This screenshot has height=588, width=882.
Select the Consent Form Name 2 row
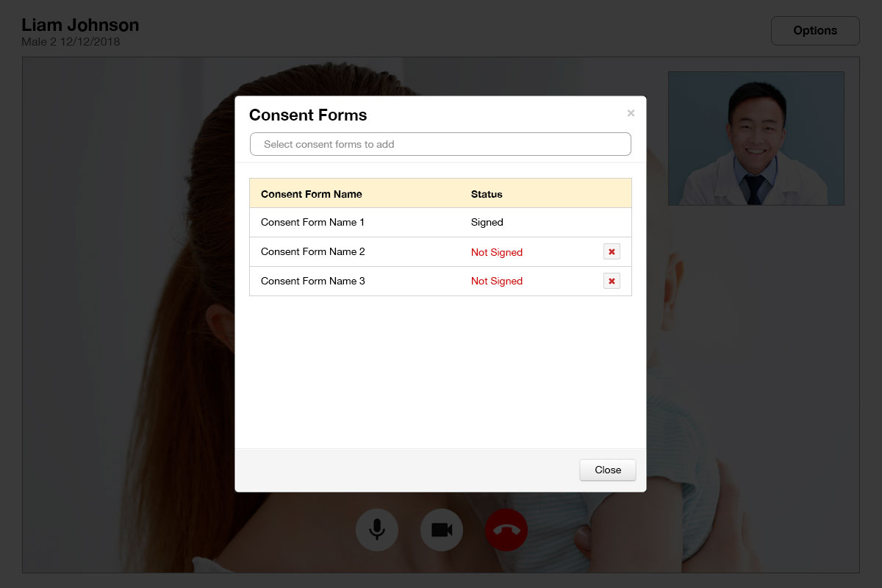(440, 251)
